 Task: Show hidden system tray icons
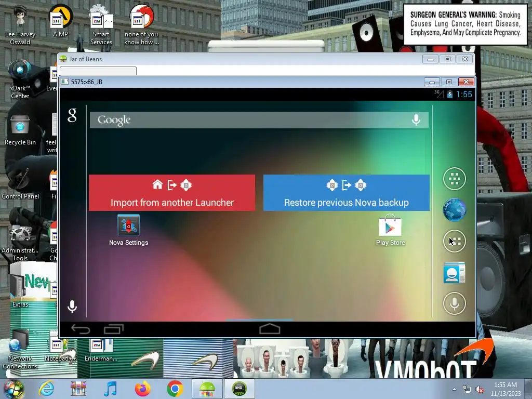(454, 389)
